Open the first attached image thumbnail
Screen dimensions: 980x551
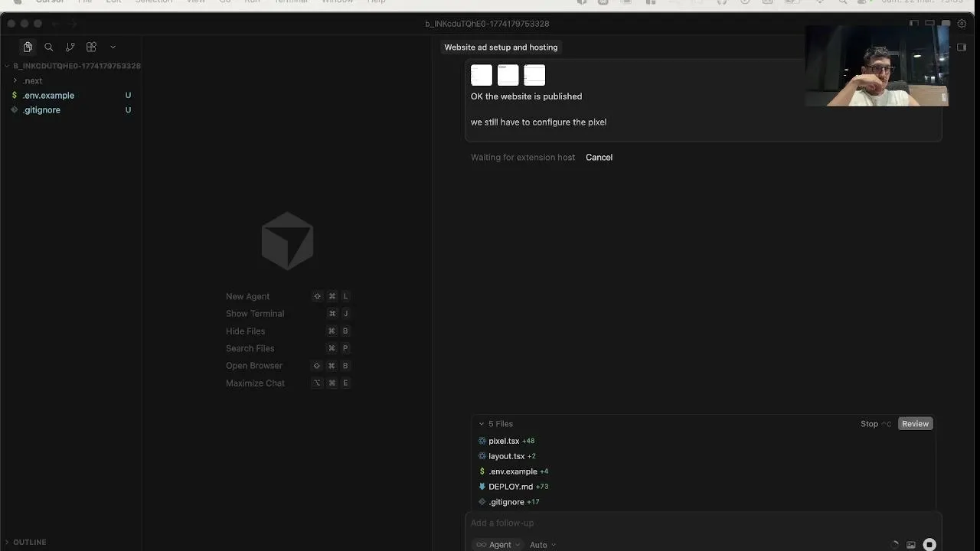[x=482, y=75]
